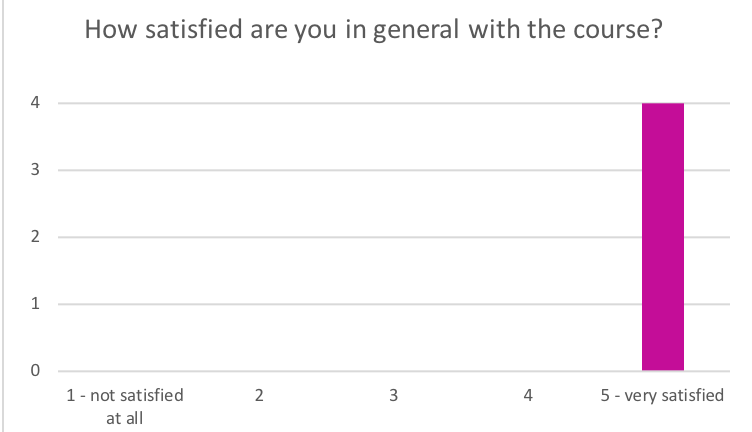Click the magenta bar for very satisfied
The width and height of the screenshot is (752, 432).
(x=663, y=236)
